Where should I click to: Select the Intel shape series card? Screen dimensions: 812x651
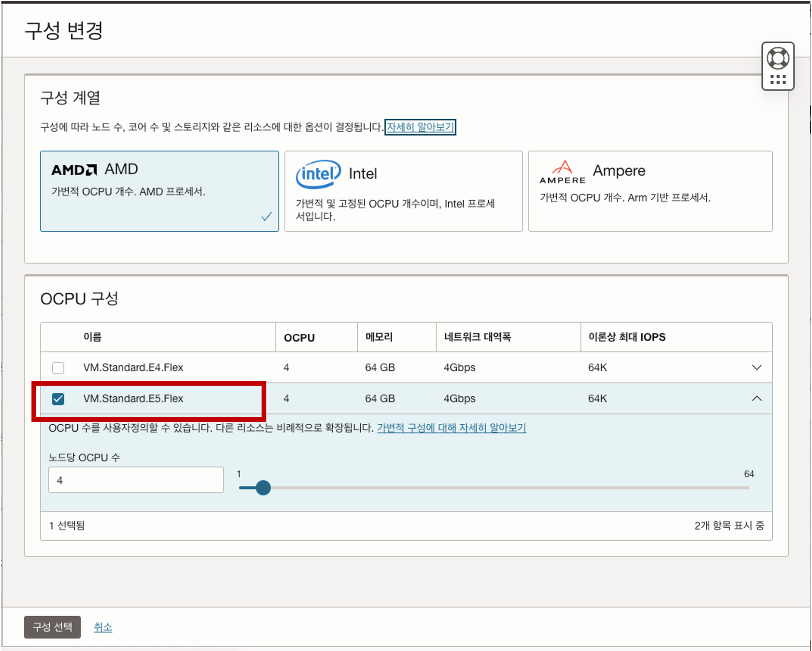pos(403,191)
